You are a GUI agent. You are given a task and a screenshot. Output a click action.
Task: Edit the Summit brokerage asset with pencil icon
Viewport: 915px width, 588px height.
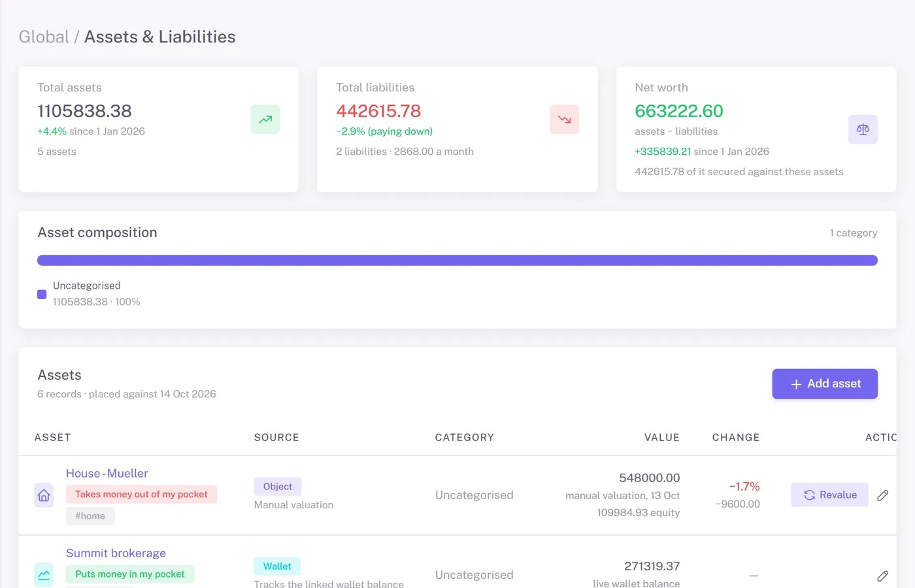tap(882, 576)
